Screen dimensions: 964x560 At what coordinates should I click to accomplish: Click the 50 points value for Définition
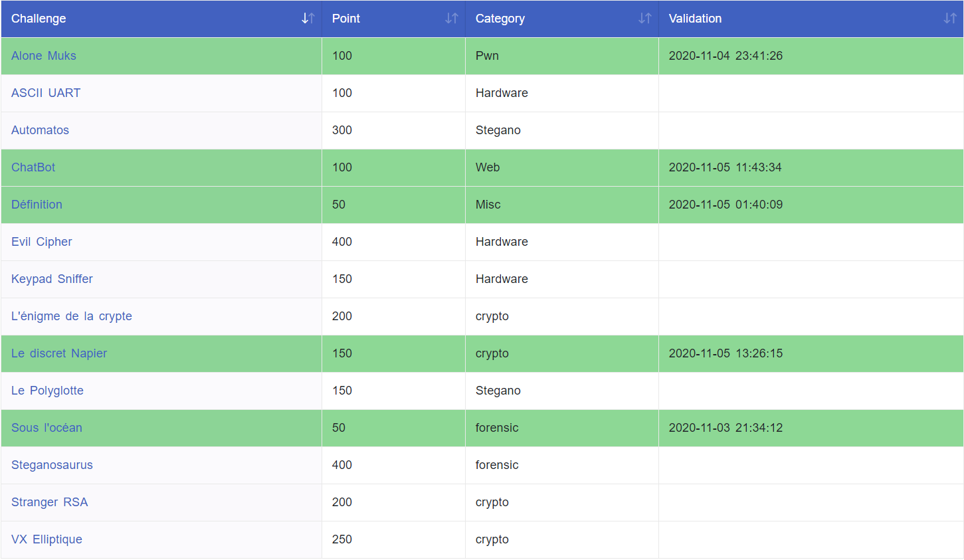339,205
